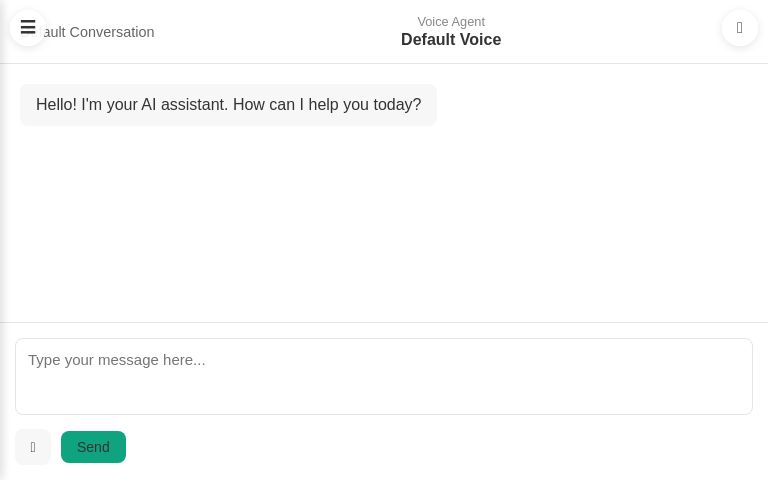Select the 'Default Conversation' title

tap(100, 32)
